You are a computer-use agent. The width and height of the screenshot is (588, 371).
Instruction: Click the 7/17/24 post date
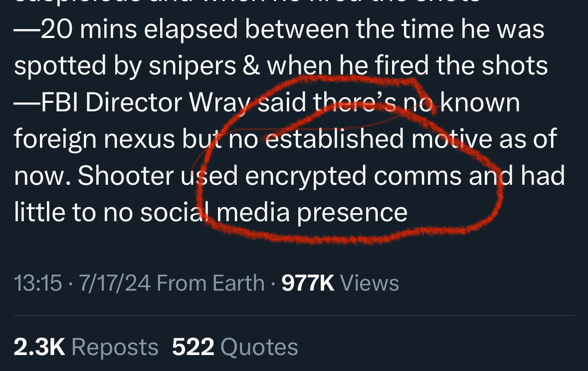(x=114, y=283)
